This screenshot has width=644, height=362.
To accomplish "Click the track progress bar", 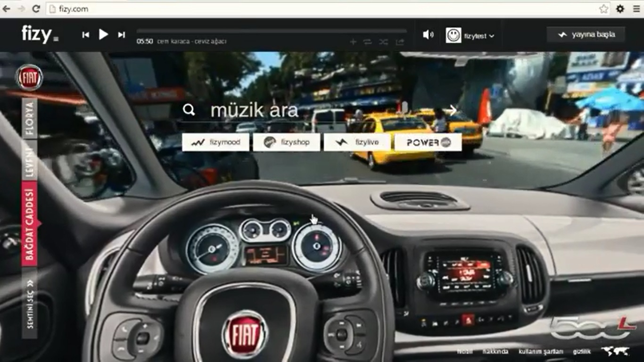I will pyautogui.click(x=271, y=32).
